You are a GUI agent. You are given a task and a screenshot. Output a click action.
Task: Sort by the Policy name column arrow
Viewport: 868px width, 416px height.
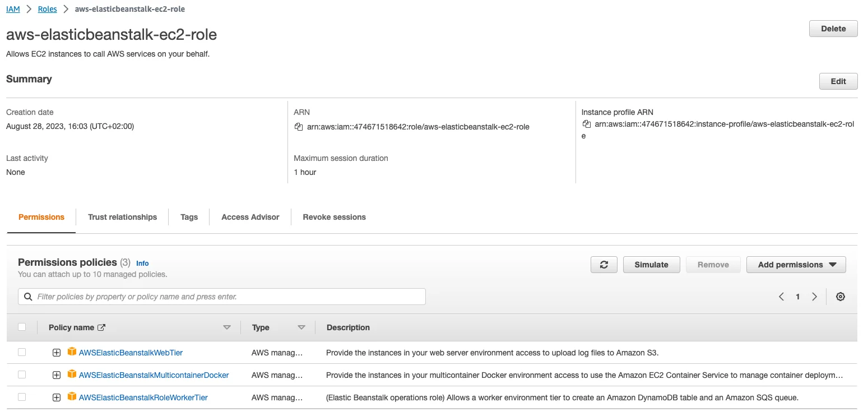pyautogui.click(x=227, y=327)
